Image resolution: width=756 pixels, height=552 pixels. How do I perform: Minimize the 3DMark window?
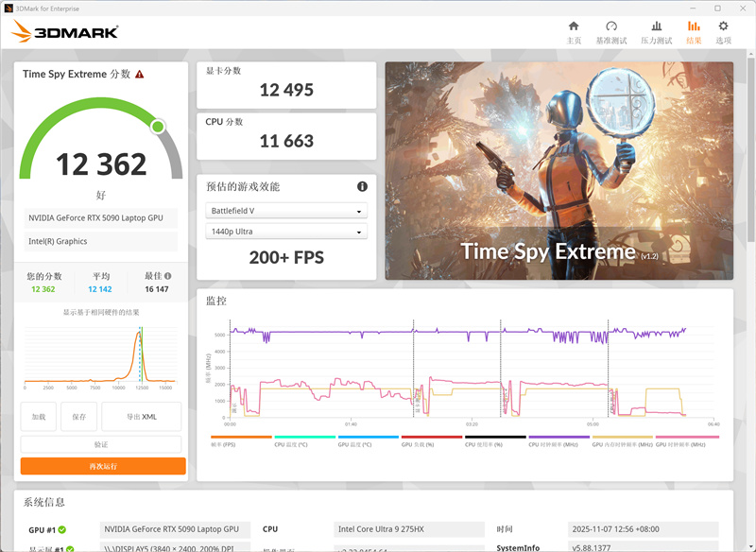pyautogui.click(x=693, y=9)
